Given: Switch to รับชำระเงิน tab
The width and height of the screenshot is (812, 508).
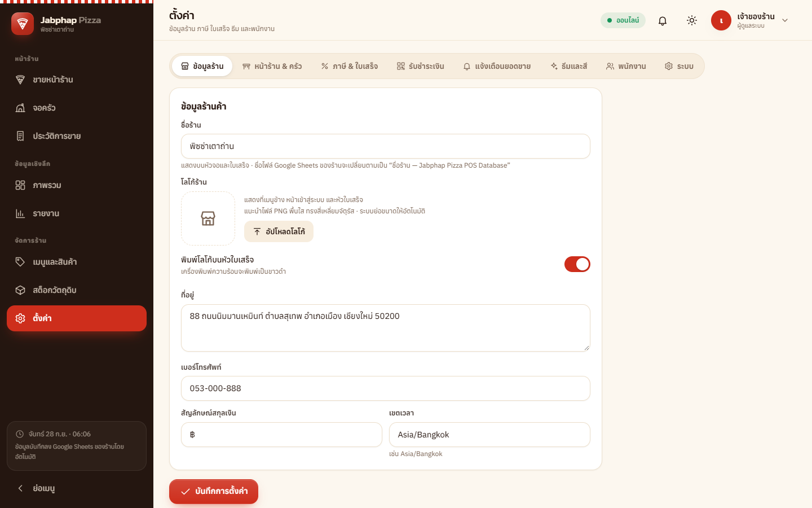Looking at the screenshot, I should coord(420,66).
